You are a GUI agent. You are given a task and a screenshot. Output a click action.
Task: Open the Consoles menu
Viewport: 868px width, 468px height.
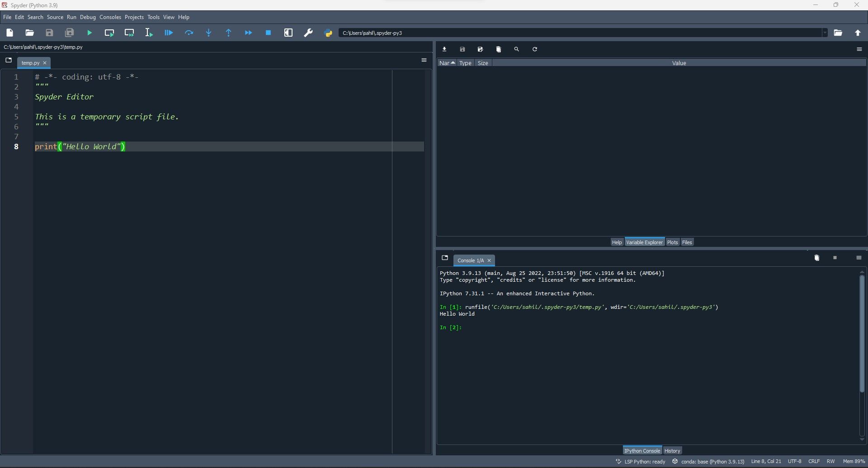point(110,17)
